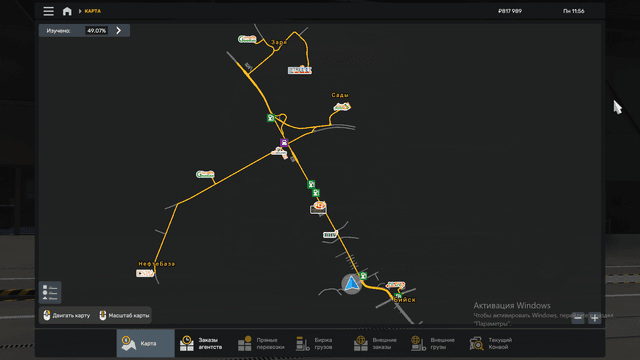Select the player position arrow marker
The width and height of the screenshot is (640, 360).
pyautogui.click(x=351, y=283)
